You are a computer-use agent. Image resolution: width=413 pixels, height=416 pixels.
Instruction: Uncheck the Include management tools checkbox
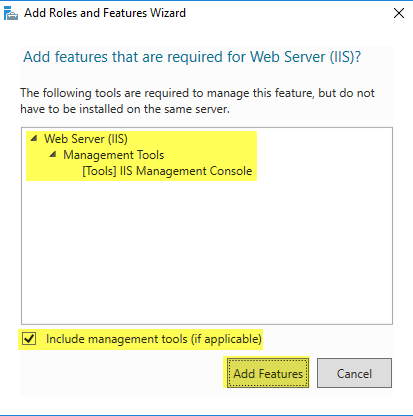[29, 339]
